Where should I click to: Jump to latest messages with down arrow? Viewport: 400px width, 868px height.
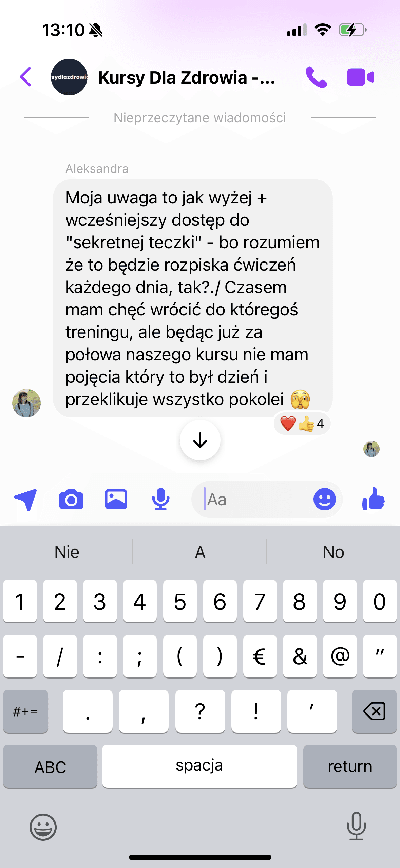(200, 440)
